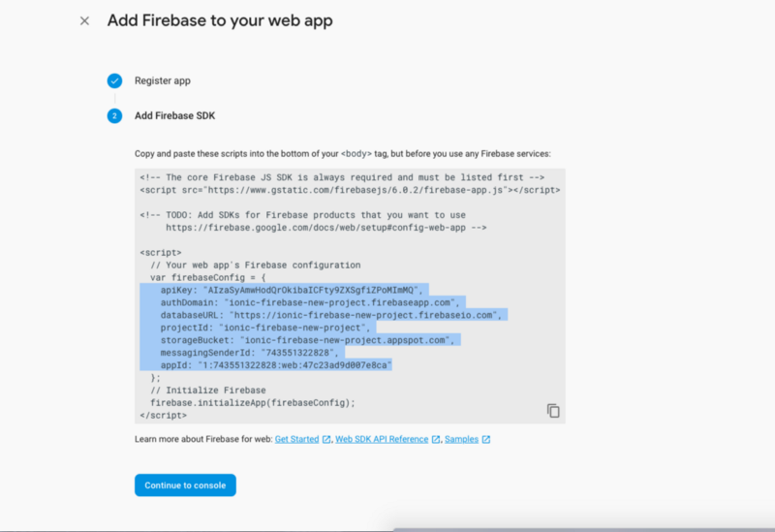
Task: Click the Continue to console button
Action: click(x=185, y=485)
